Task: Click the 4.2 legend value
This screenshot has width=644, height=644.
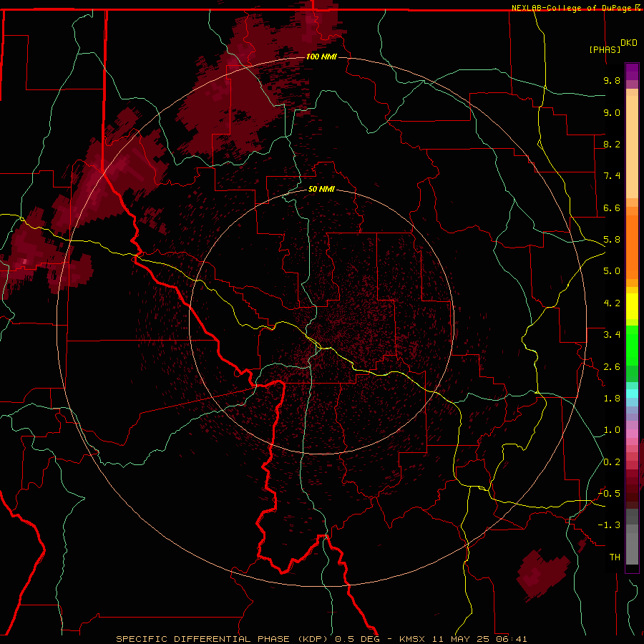Action: click(x=612, y=303)
